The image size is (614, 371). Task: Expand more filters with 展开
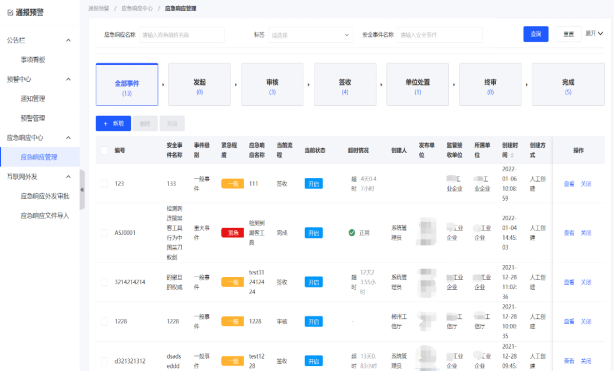(594, 34)
